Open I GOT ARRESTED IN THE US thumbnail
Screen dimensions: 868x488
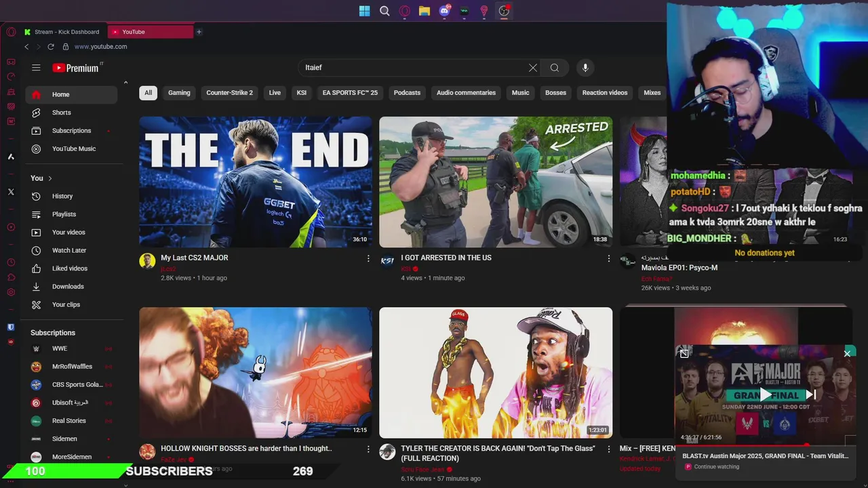click(x=496, y=182)
